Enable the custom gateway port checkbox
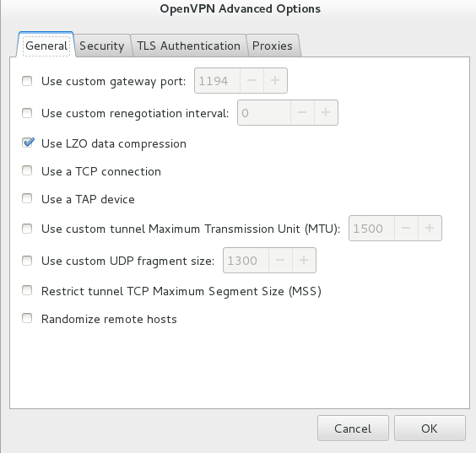This screenshot has width=476, height=453. pyautogui.click(x=27, y=81)
